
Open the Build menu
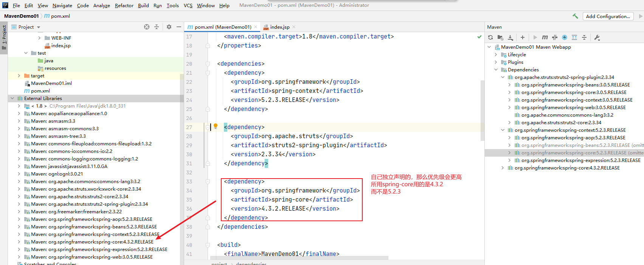(143, 5)
